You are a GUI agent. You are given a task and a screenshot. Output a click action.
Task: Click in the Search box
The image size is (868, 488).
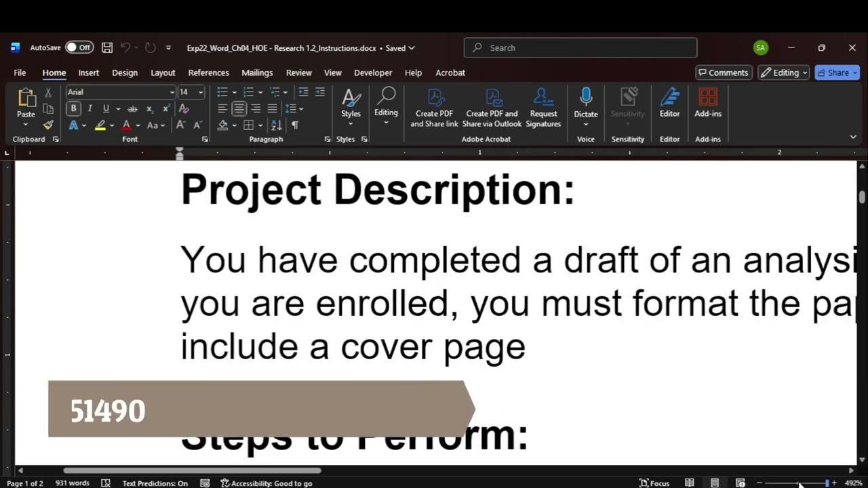(x=580, y=47)
